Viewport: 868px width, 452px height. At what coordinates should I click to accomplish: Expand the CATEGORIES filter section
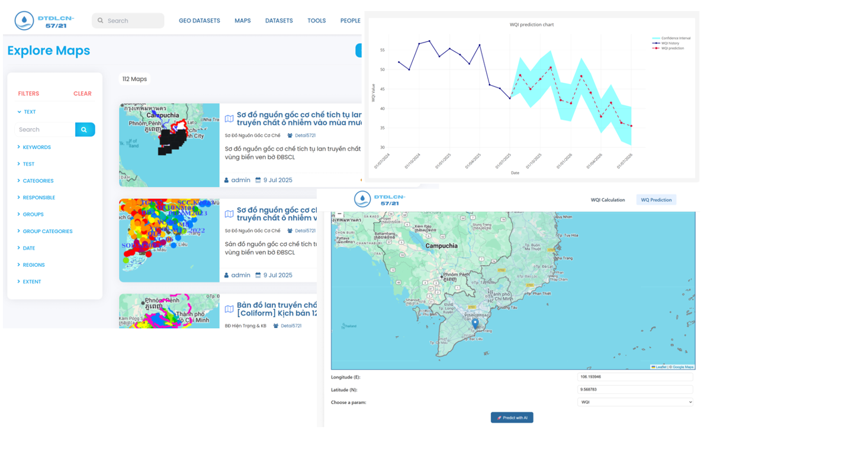pyautogui.click(x=38, y=181)
